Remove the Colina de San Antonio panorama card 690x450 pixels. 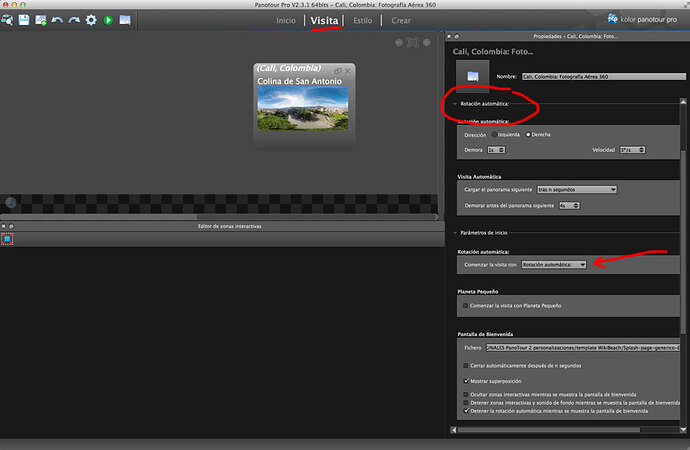[x=348, y=70]
